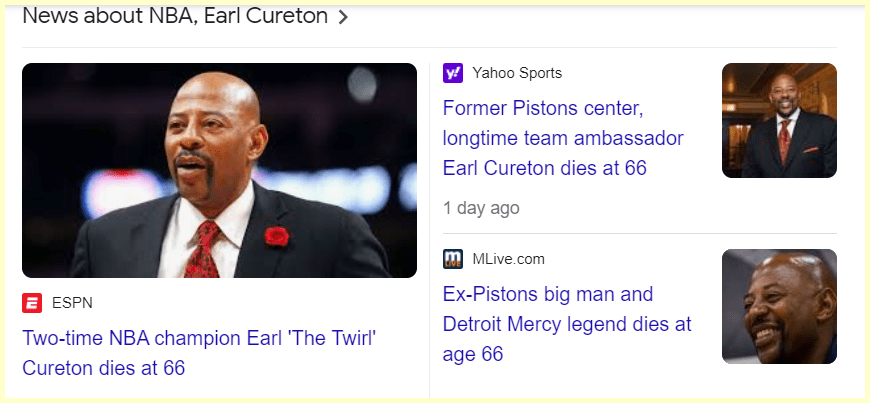Viewport: 870px width, 403px height.
Task: Click the red lapel flower in the ESPN photo
Action: tap(277, 236)
